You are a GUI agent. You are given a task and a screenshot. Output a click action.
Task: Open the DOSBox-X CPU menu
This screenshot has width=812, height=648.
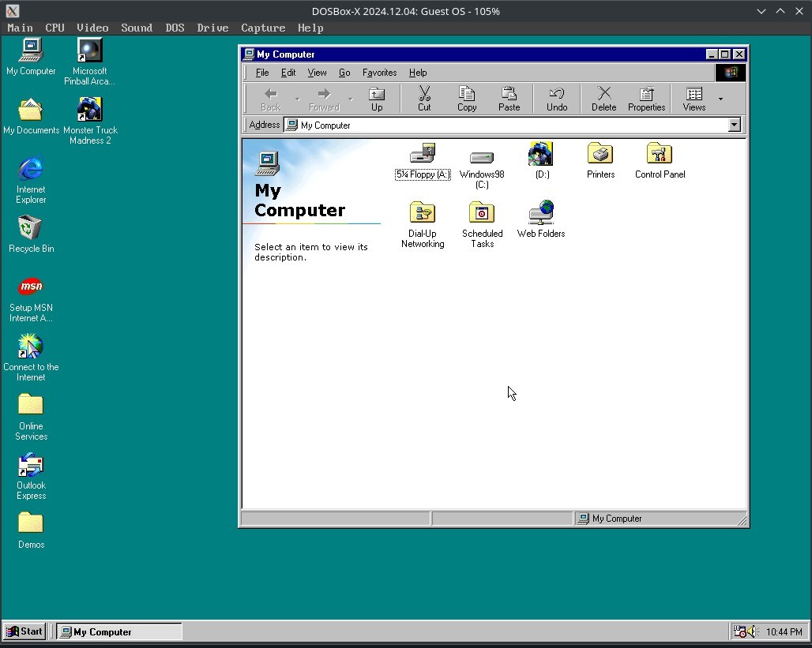coord(55,28)
